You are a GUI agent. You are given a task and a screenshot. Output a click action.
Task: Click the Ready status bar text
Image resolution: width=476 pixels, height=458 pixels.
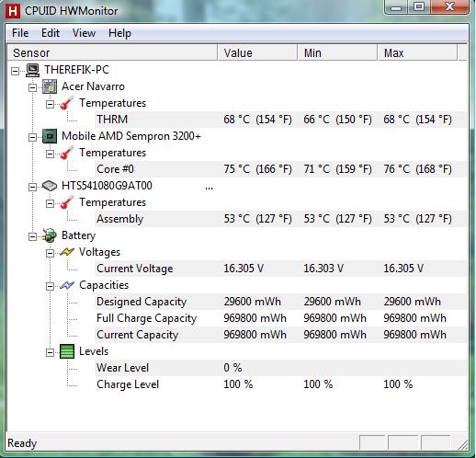tap(22, 443)
